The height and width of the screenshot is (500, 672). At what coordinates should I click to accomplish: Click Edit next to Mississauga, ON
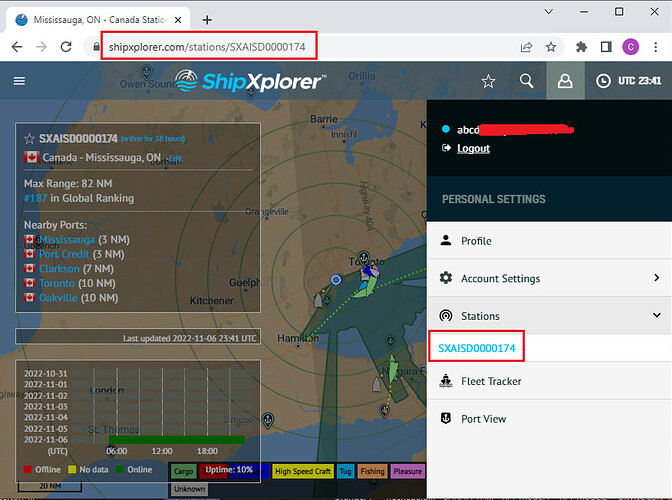click(175, 159)
